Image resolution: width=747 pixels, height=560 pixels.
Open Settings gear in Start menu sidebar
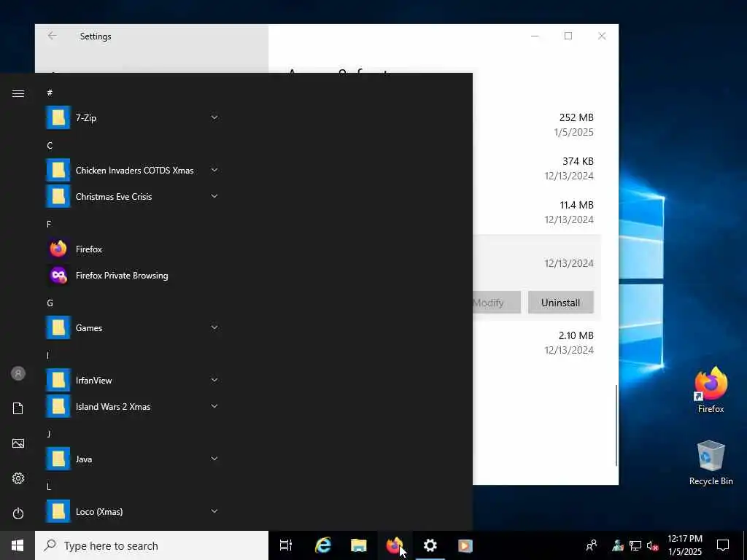click(x=18, y=478)
